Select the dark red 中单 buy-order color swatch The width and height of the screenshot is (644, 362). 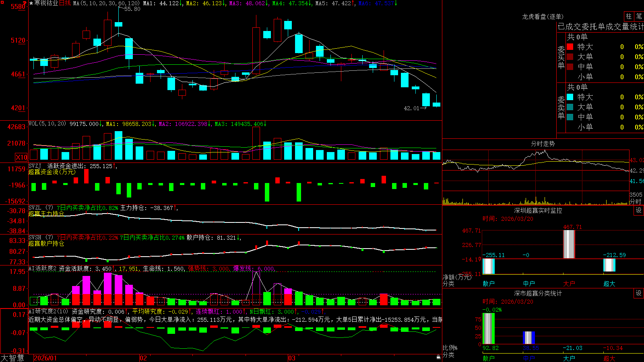pos(570,67)
